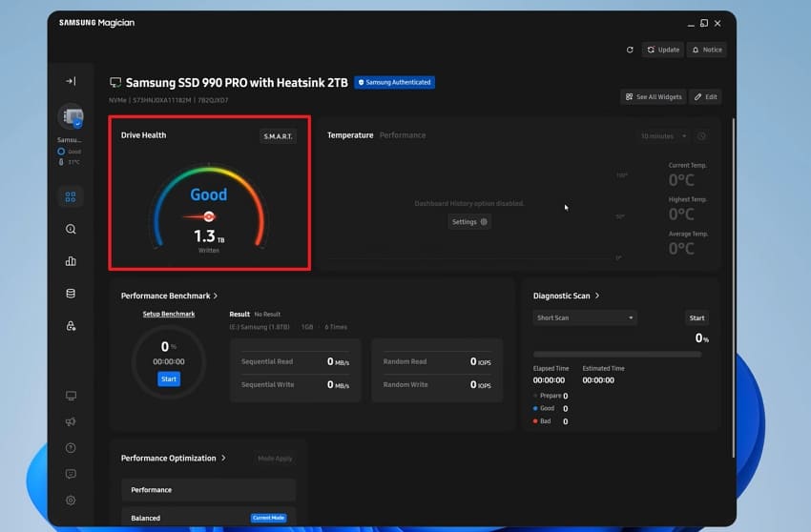Switch to the Performance tab
This screenshot has height=532, width=811.
tap(403, 135)
